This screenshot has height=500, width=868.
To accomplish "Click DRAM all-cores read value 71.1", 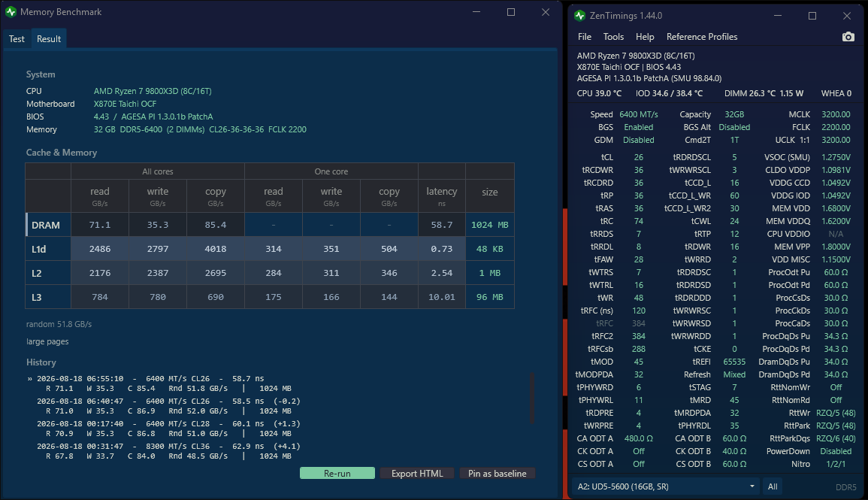I will [100, 225].
